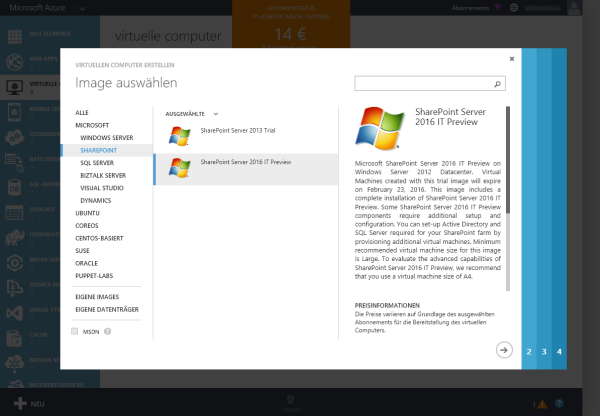Screen dimensions: 600x416
Task: Open Cache icon in sidebar
Action: 15,338
